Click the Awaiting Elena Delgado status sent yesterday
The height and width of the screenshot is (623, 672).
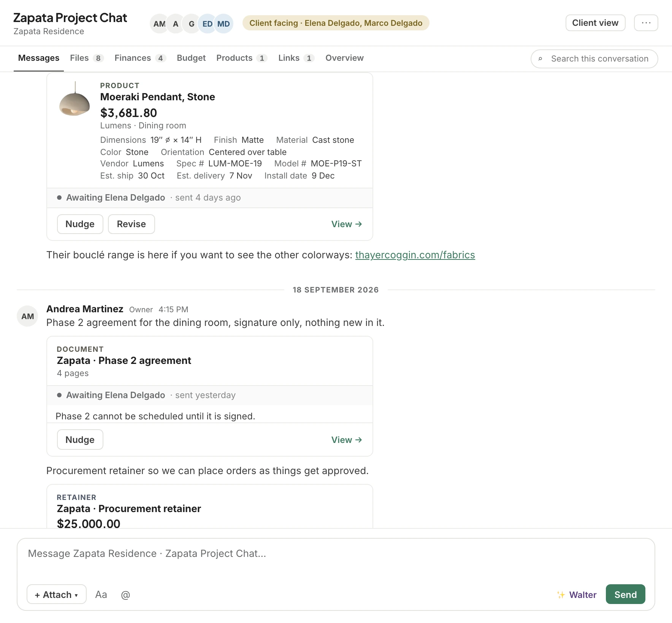coord(146,395)
